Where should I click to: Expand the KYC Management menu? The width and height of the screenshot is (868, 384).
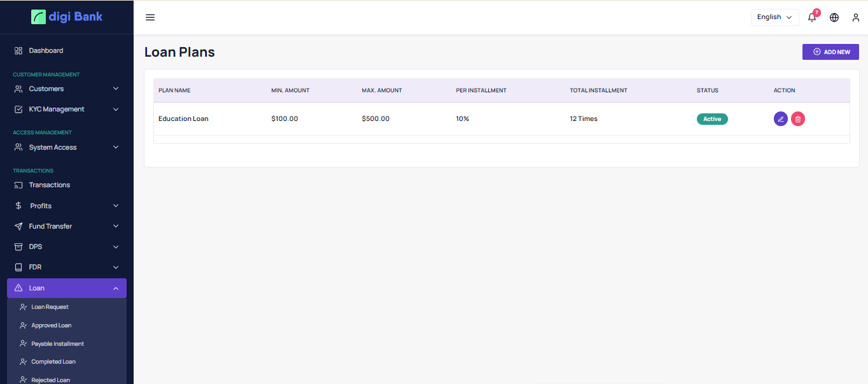[x=67, y=109]
